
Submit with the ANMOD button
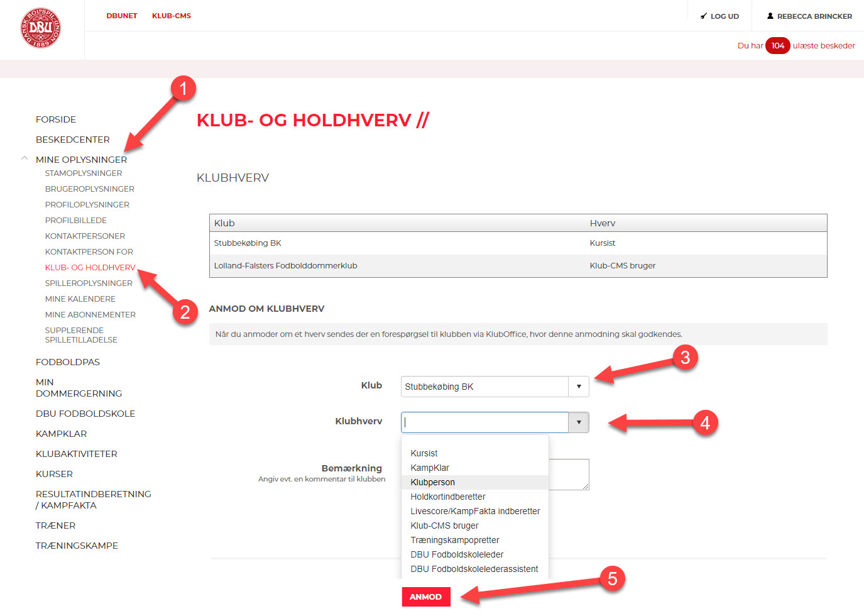tap(426, 597)
